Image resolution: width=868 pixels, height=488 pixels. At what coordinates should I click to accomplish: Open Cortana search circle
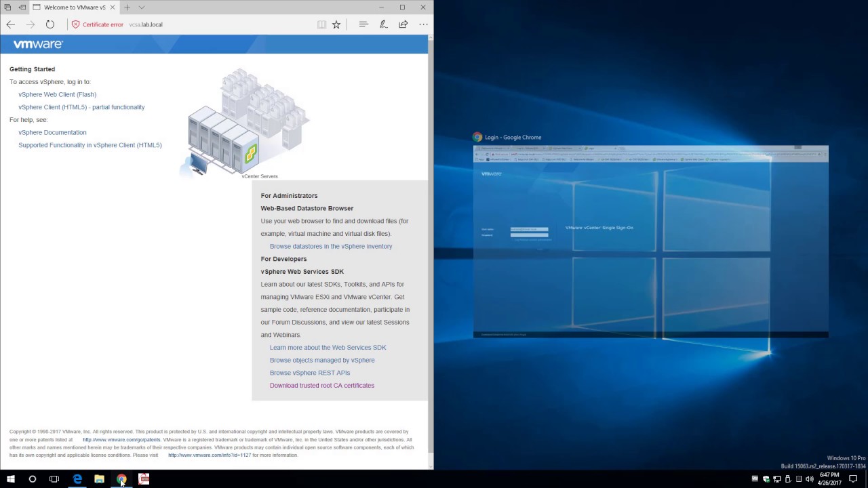32,479
